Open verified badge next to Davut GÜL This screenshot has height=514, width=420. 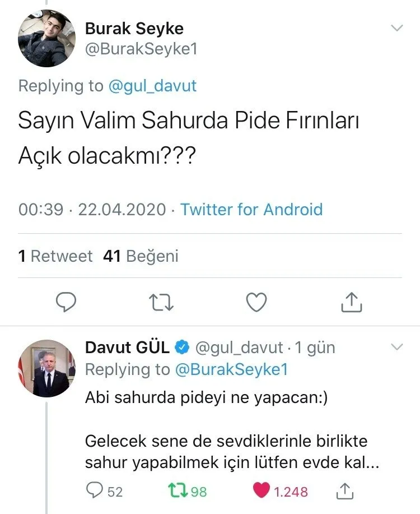181,348
